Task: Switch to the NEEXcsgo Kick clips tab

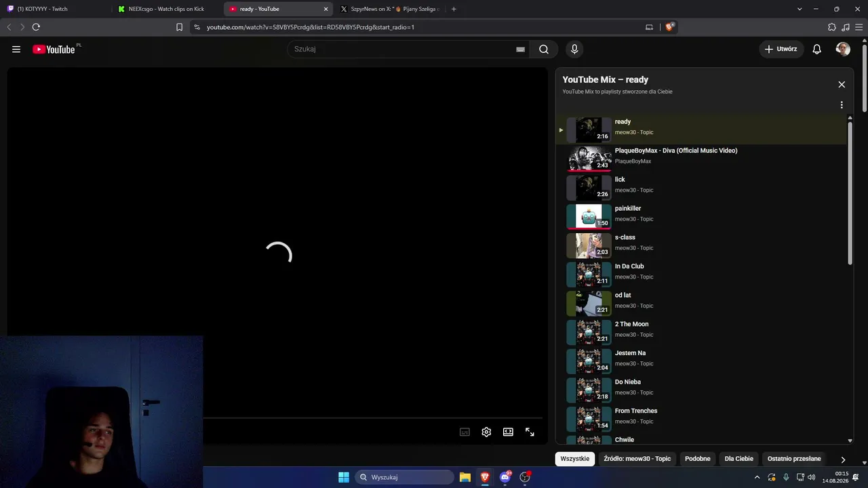Action: coord(167,9)
